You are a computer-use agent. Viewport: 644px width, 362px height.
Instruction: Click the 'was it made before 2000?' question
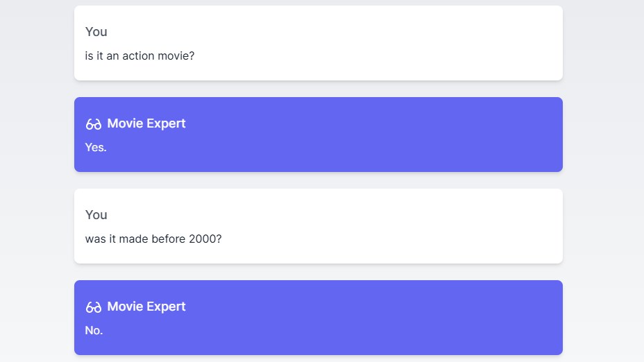pos(153,239)
